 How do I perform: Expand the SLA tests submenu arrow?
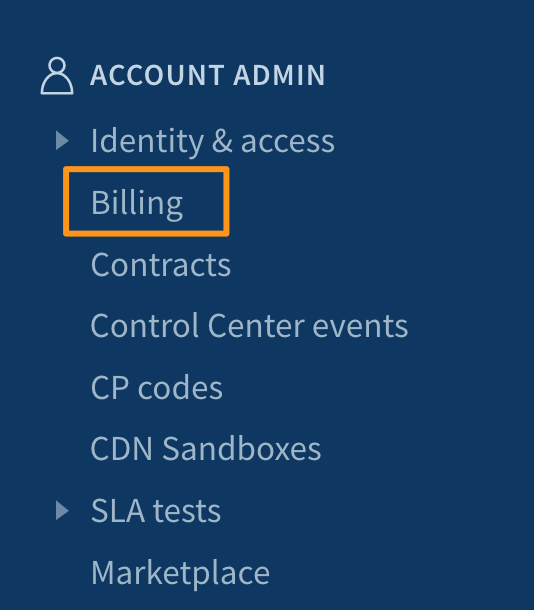tap(62, 510)
